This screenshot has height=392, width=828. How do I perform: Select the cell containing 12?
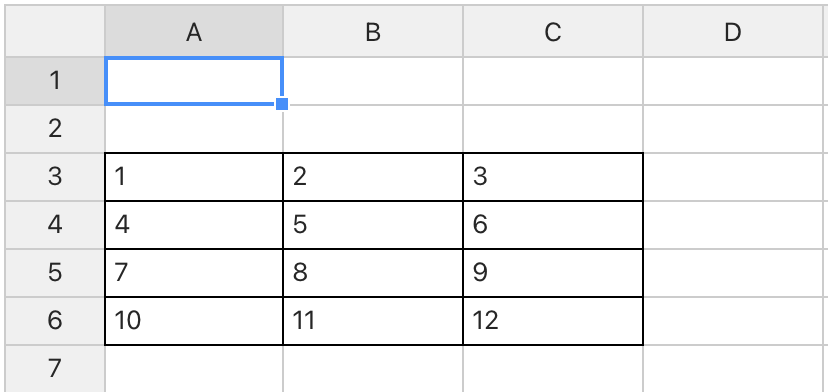(553, 321)
